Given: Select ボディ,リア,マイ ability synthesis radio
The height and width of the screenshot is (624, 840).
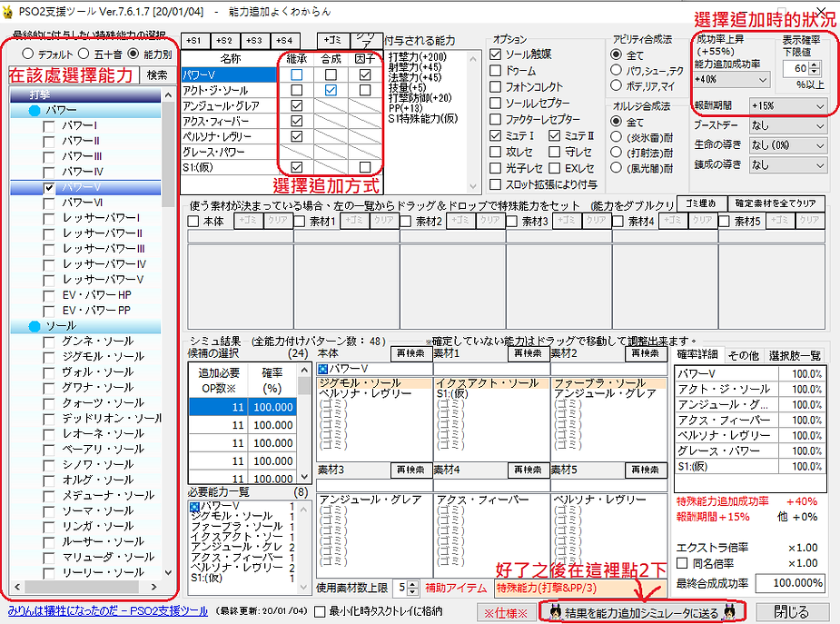Looking at the screenshot, I should point(616,85).
